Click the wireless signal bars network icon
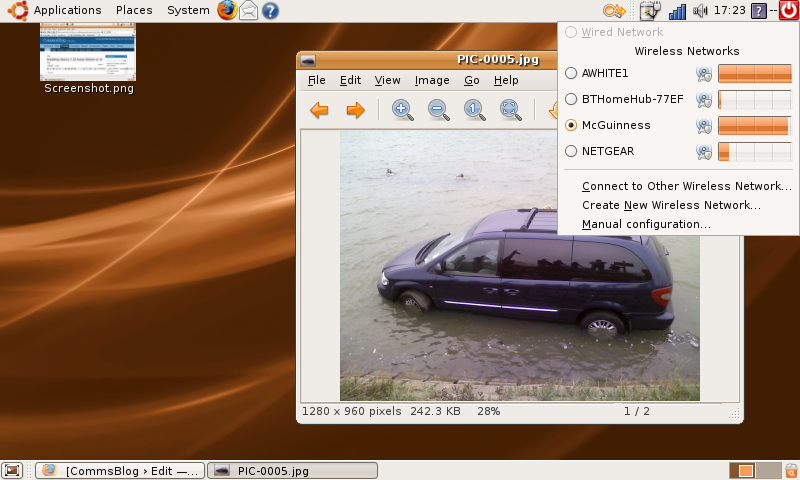This screenshot has width=800, height=480. (x=677, y=11)
